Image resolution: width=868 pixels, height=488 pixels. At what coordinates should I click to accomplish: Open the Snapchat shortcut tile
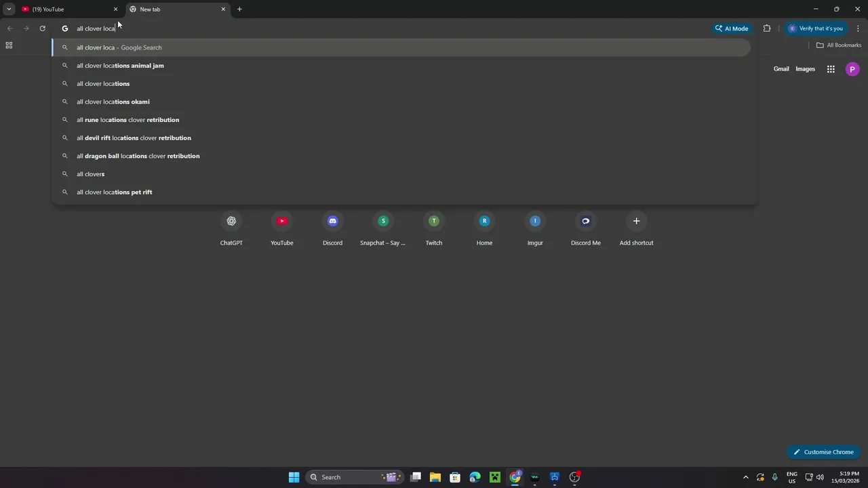click(x=383, y=229)
